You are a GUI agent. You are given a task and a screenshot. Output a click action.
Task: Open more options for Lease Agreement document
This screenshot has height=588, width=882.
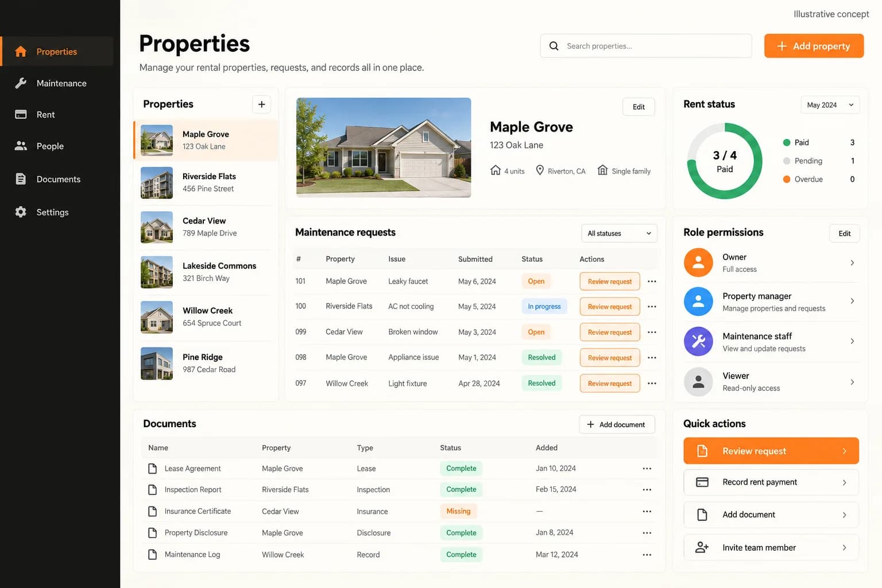click(647, 469)
